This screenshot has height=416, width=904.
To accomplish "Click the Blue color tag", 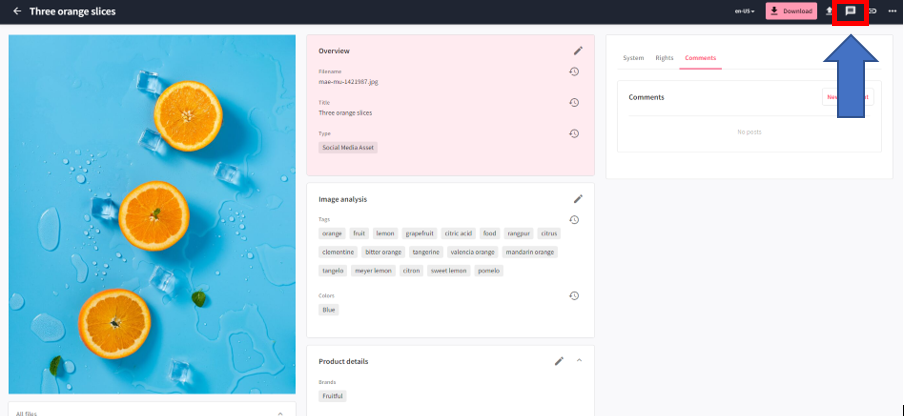I will [328, 310].
